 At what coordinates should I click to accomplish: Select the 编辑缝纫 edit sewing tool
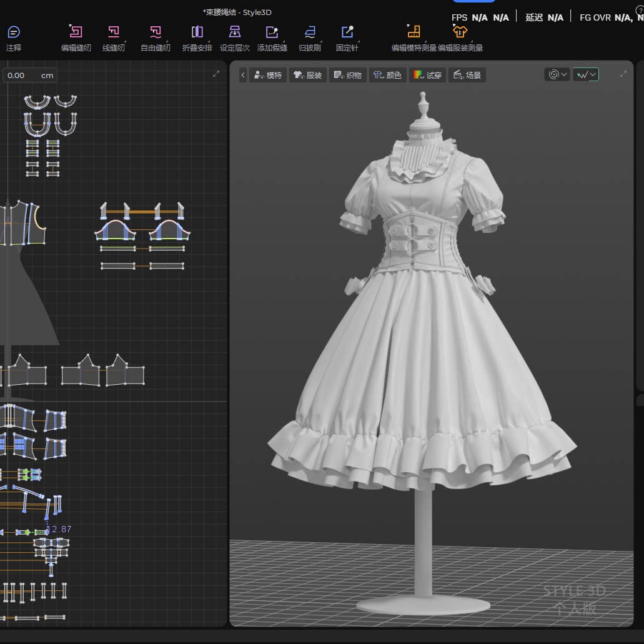(x=76, y=37)
